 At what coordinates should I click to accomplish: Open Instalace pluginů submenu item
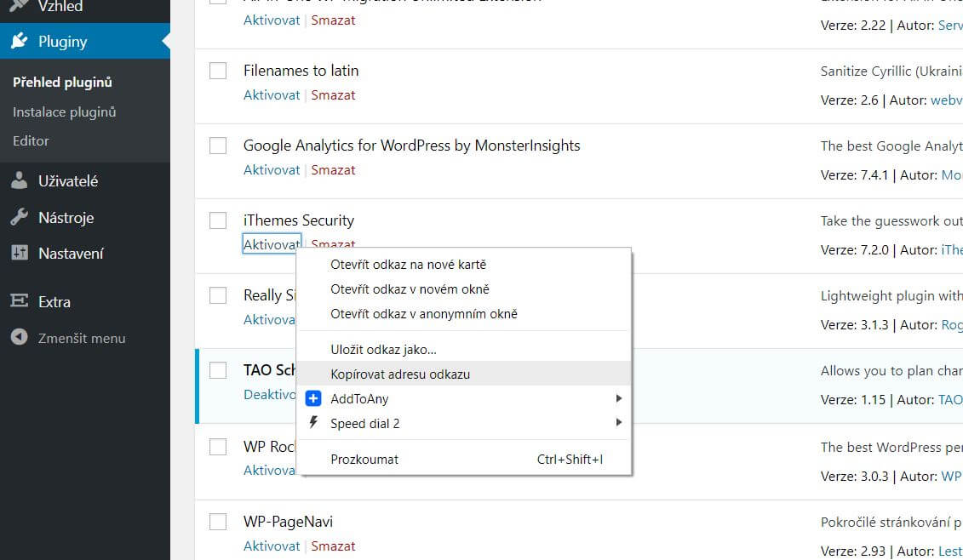(x=65, y=111)
